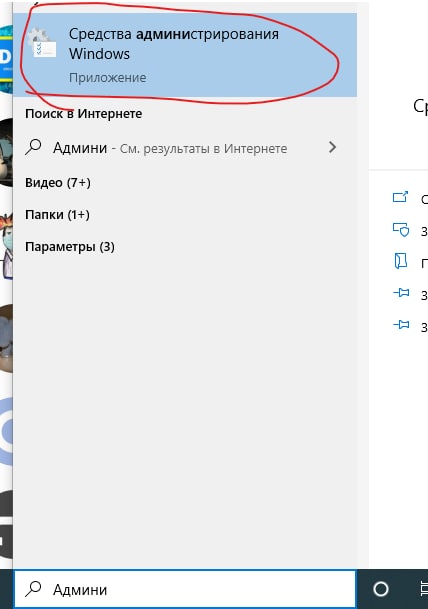Image resolution: width=428 pixels, height=609 pixels.
Task: Expand the Видео (7+) category
Action: (x=58, y=183)
